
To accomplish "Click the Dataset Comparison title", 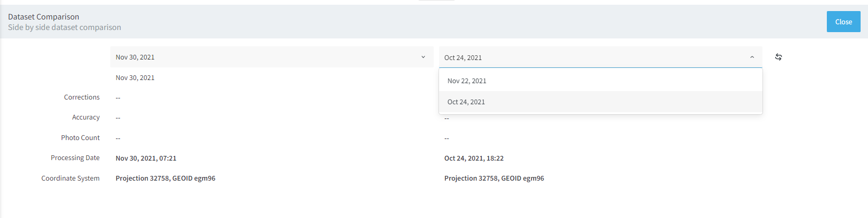I will [x=43, y=17].
